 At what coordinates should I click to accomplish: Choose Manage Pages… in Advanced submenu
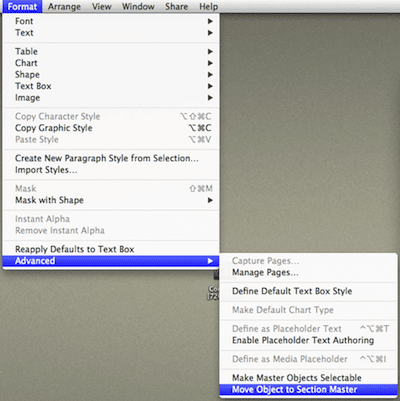pyautogui.click(x=309, y=273)
